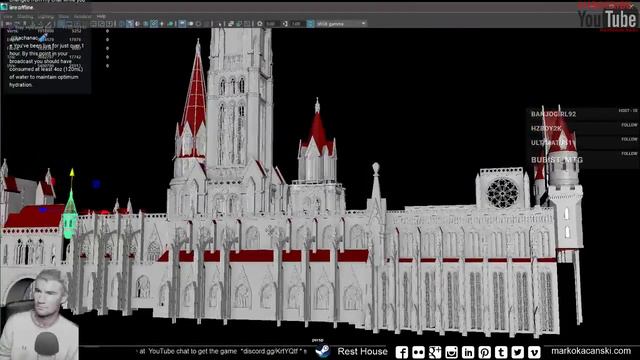The height and width of the screenshot is (360, 640).
Task: Click the BANJOGIRL92 username
Action: click(x=553, y=114)
